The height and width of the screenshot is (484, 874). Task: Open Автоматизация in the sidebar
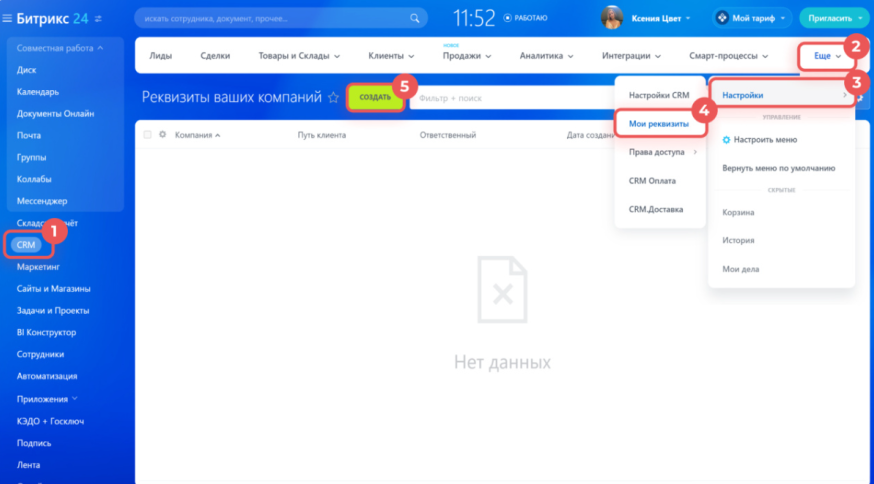(x=47, y=376)
